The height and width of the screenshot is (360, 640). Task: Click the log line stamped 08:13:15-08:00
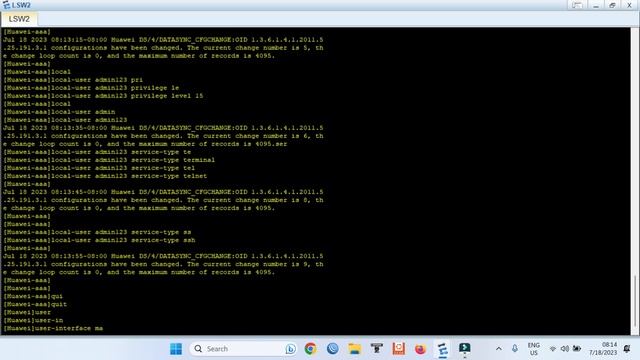point(163,40)
